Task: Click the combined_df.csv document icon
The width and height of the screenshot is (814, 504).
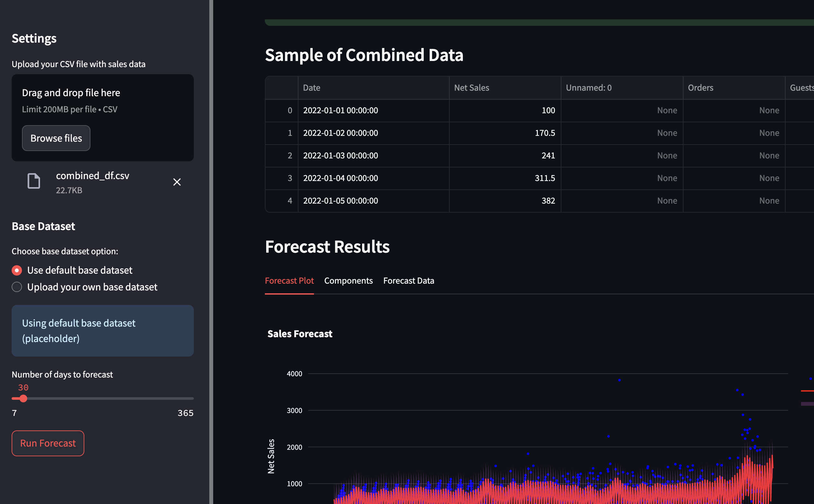Action: pos(34,181)
